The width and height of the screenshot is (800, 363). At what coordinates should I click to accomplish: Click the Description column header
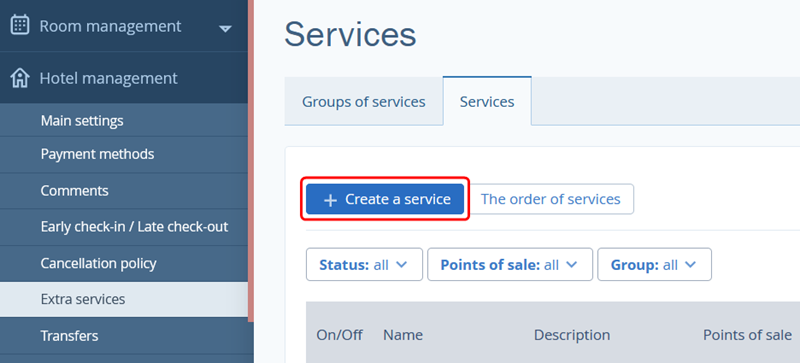[572, 335]
